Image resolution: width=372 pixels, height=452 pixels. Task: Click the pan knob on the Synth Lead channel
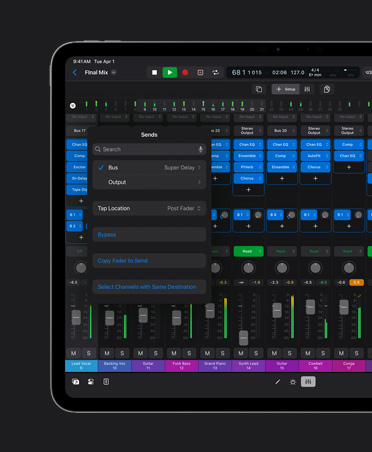(x=248, y=268)
